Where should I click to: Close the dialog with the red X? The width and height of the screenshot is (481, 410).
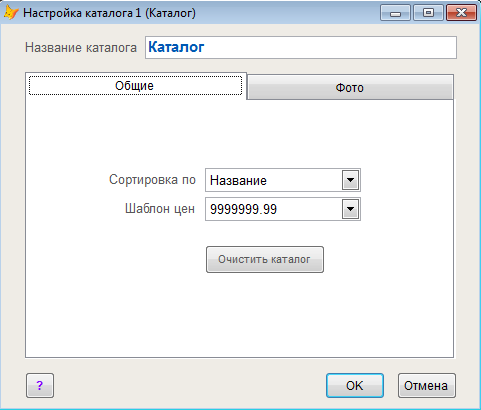pyautogui.click(x=461, y=13)
